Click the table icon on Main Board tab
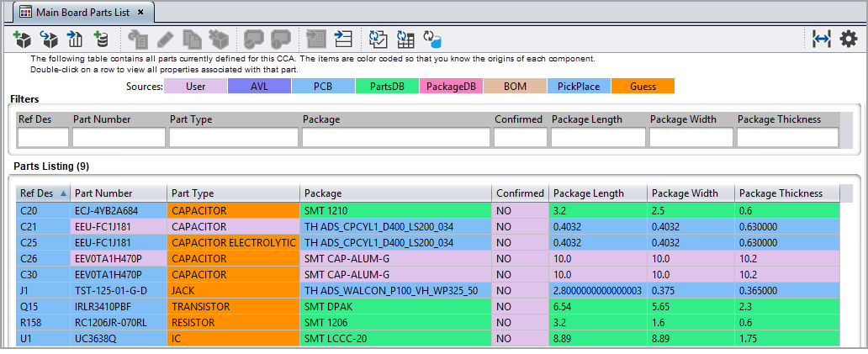This screenshot has height=354, width=868. pos(25,12)
